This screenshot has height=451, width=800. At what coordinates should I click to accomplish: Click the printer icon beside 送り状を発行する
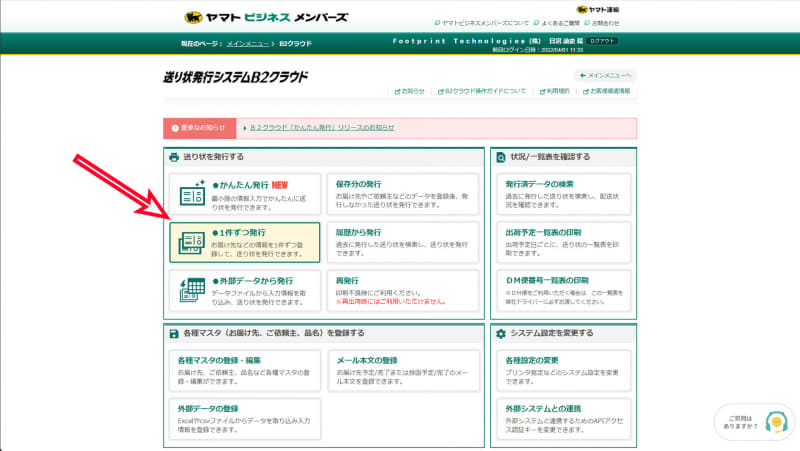pos(174,157)
